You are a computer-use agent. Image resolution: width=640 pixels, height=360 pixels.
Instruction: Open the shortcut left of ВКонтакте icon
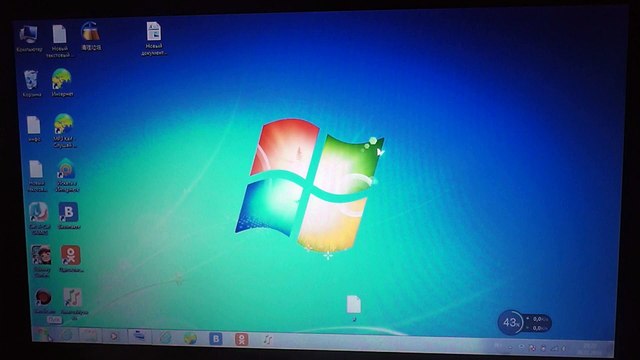(39, 218)
